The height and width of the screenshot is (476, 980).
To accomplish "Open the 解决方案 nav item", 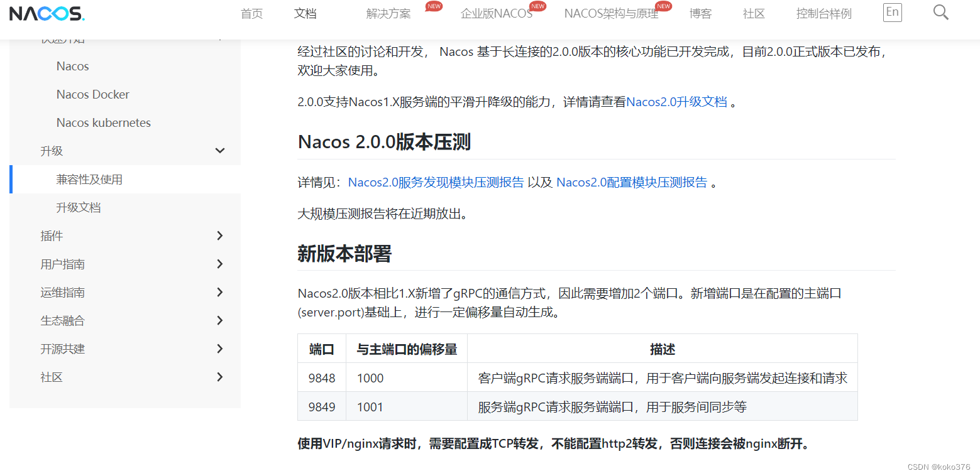I will 388,14.
